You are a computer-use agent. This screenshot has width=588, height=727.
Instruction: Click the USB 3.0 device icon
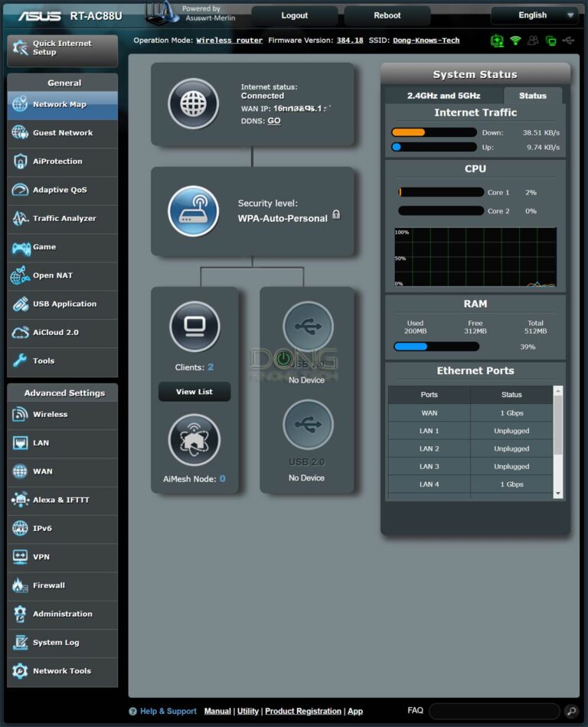pos(308,327)
